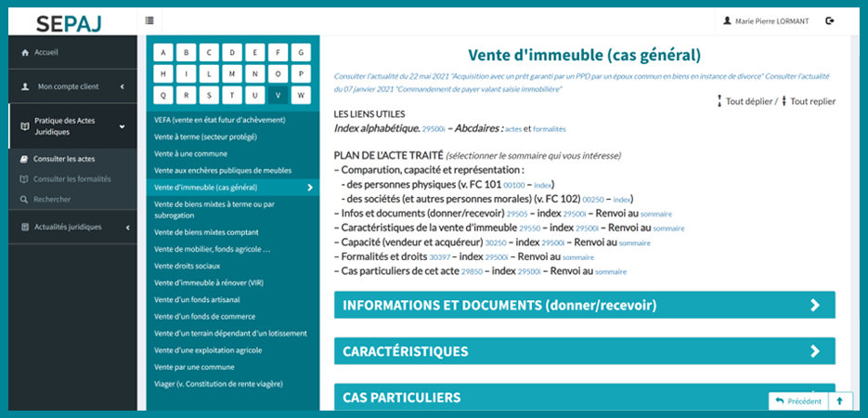
Task: Click the Précédent back button
Action: coord(798,401)
